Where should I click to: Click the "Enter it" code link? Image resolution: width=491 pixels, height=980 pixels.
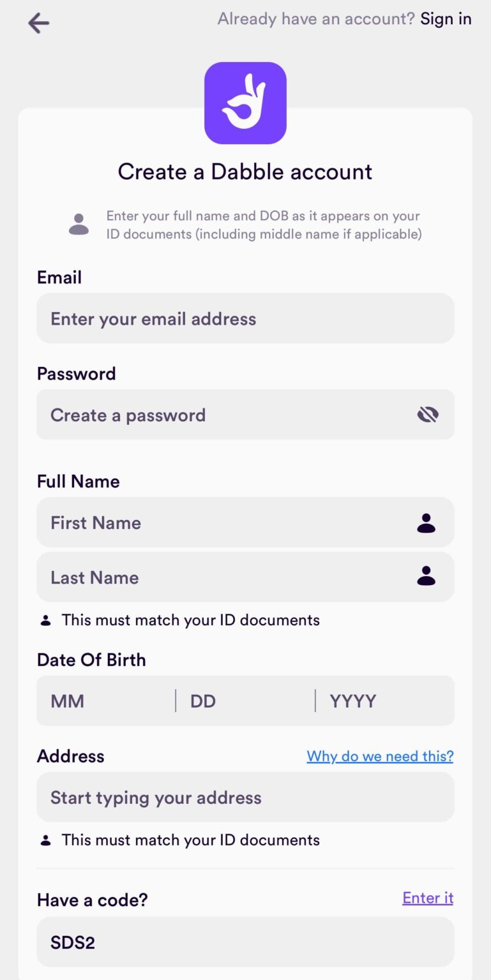[x=428, y=898]
